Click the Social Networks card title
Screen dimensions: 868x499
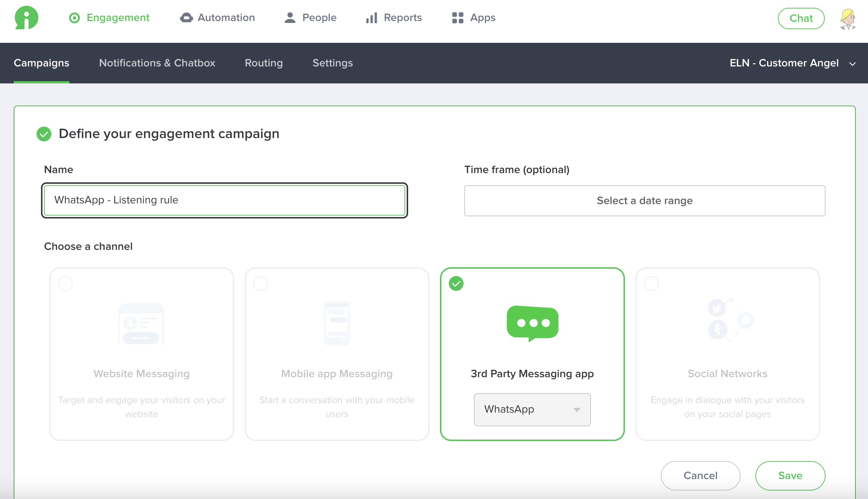point(728,374)
